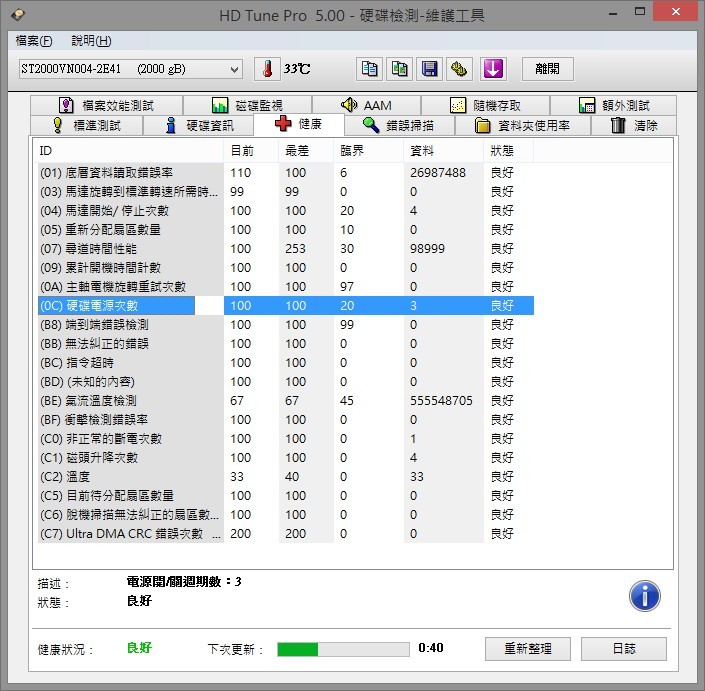Click data value 98999
Image resolution: width=705 pixels, height=691 pixels.
coord(427,249)
